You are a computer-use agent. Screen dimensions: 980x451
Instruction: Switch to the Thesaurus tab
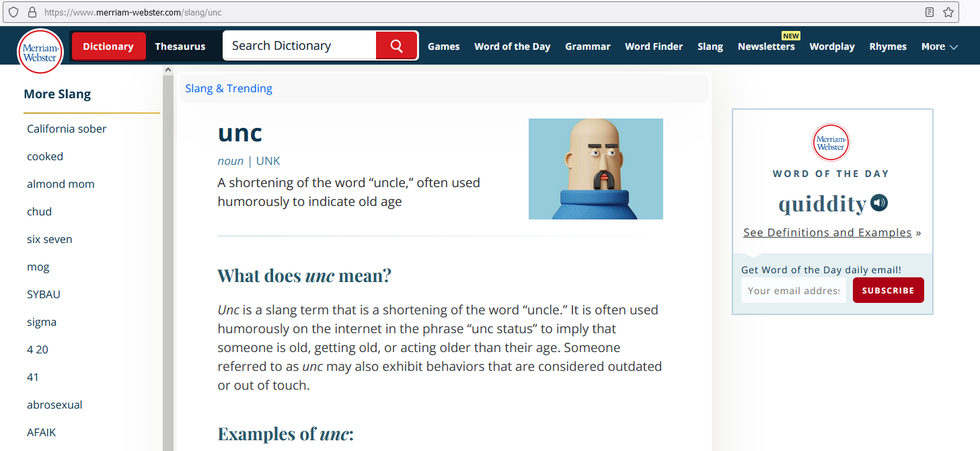point(180,46)
